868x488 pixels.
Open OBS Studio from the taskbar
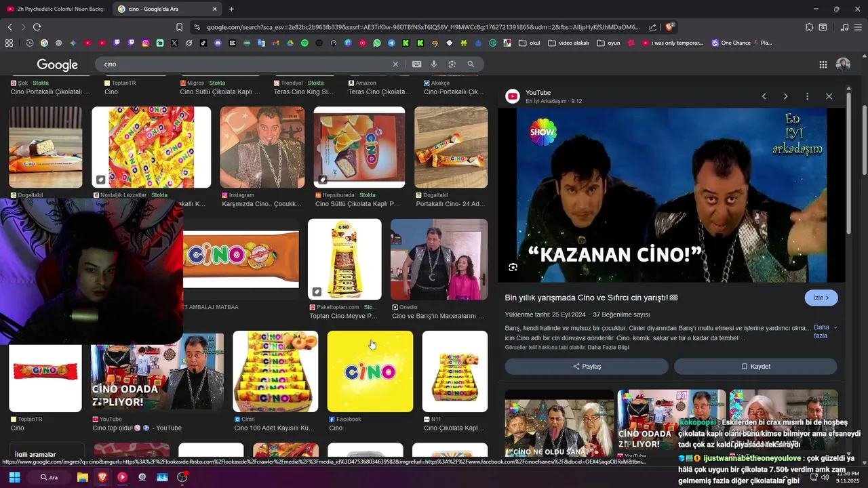click(x=182, y=477)
